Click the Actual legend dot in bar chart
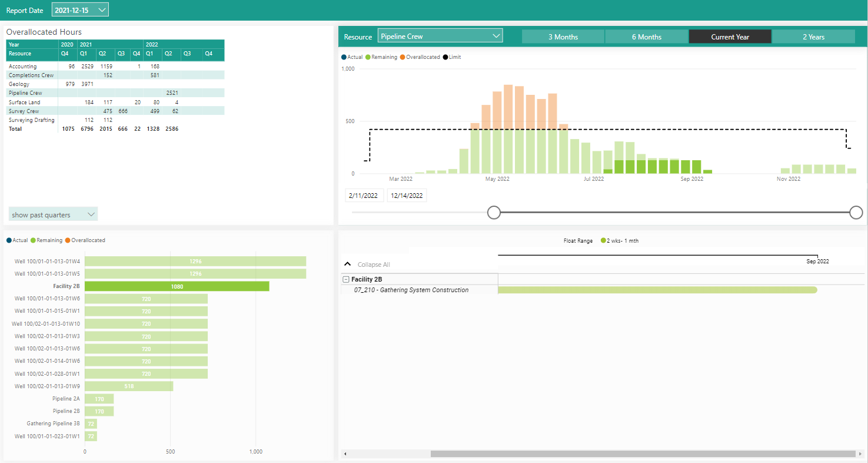868x463 pixels. 9,240
